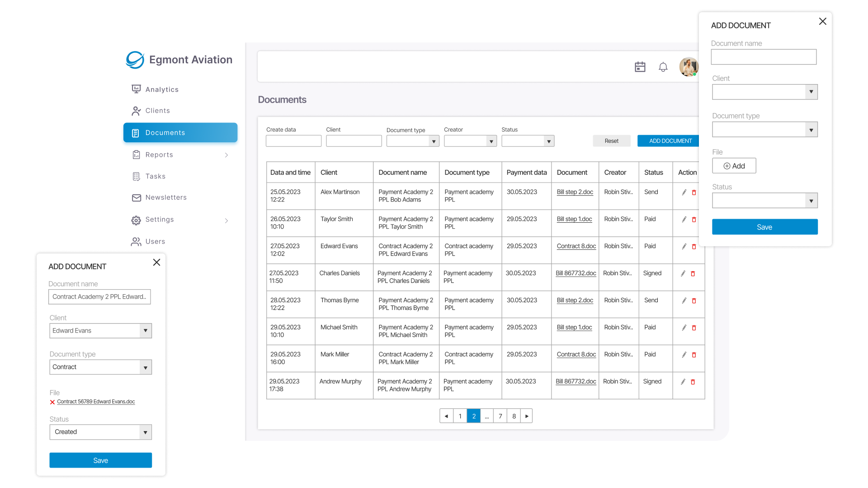Go to page 7 in pagination
Screen dimensions: 868x488
500,416
